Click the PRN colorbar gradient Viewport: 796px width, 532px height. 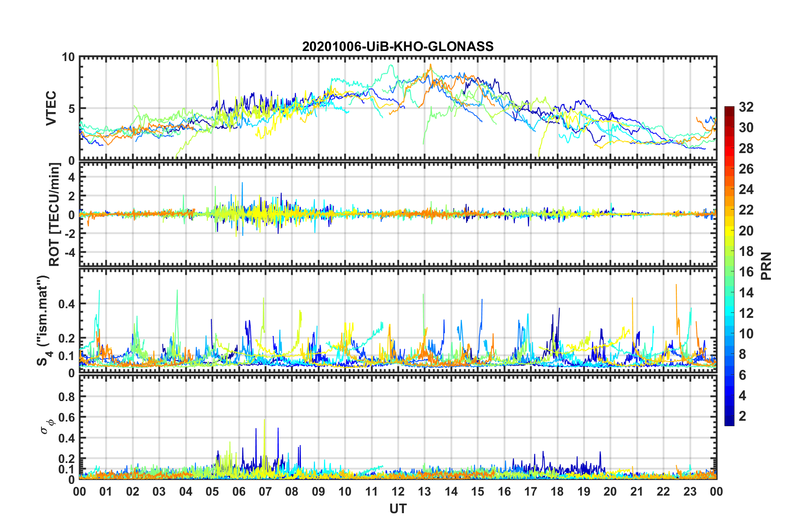pyautogui.click(x=729, y=266)
